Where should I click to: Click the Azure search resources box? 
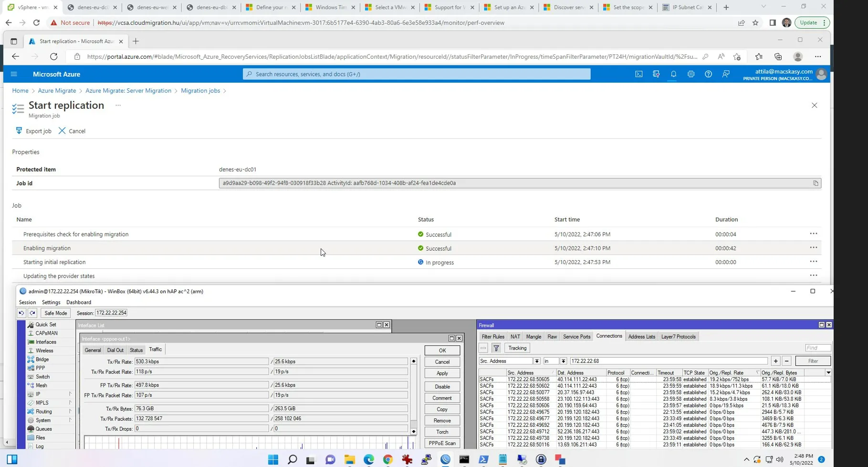[x=417, y=74]
